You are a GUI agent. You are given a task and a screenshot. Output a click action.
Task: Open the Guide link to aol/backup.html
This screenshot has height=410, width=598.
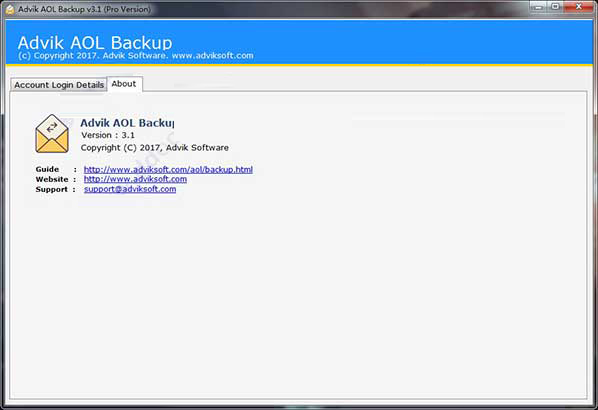[x=168, y=169]
